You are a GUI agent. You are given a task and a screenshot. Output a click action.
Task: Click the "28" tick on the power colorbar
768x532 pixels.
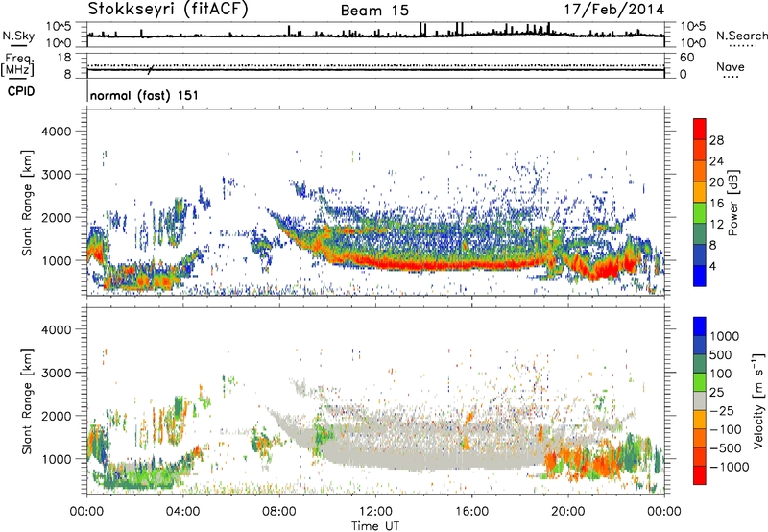click(716, 140)
